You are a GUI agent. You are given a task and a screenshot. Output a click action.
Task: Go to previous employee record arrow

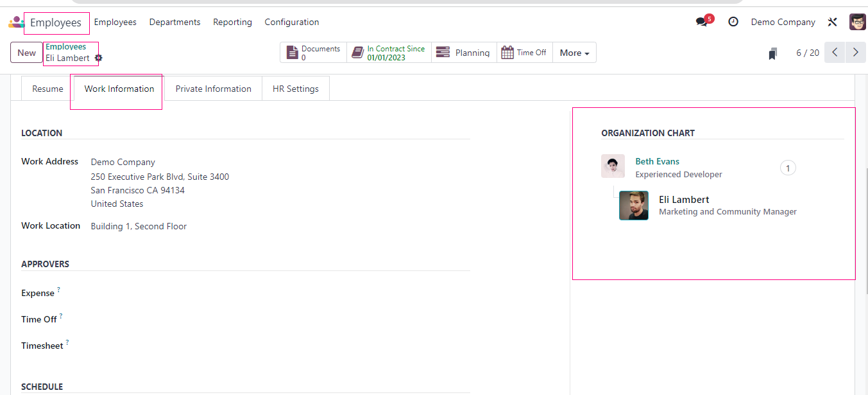click(x=835, y=53)
